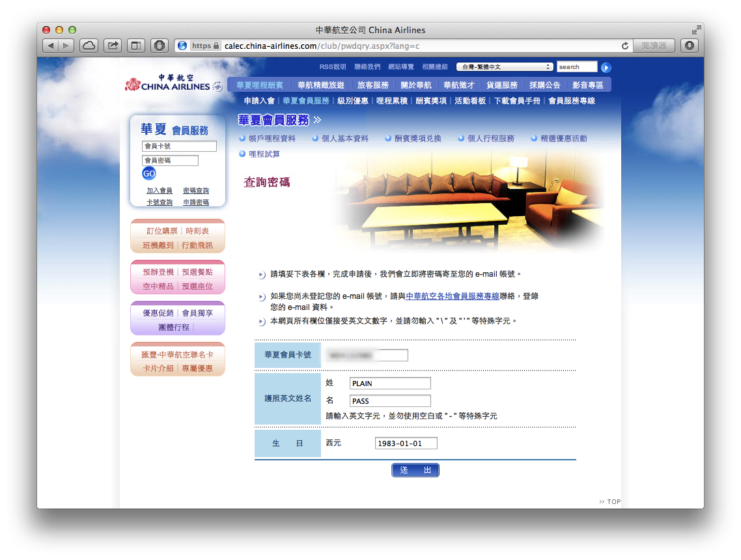Select the 關於華航 menu tab
Screen dimensions: 741x560
416,85
